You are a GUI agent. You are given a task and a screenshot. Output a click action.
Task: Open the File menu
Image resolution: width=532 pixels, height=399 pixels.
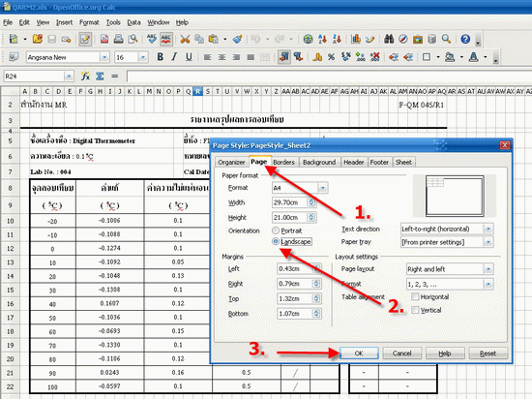click(8, 22)
